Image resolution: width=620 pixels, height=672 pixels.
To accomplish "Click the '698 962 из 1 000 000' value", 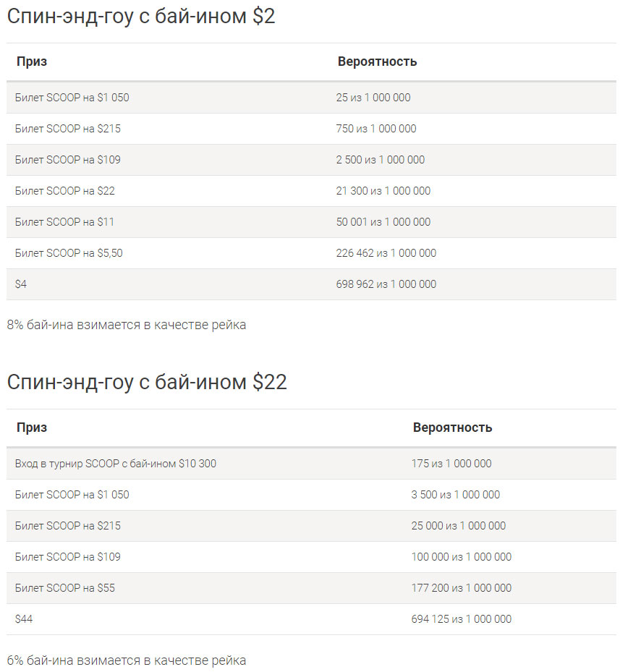I will coord(386,284).
